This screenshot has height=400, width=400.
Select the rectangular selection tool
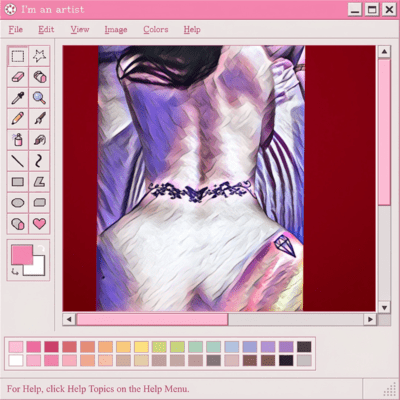[x=18, y=56]
